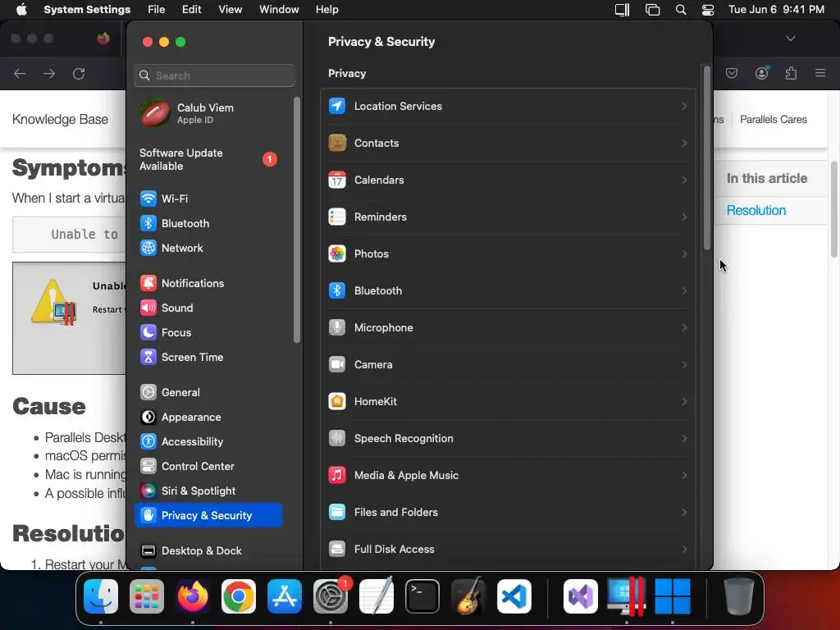Expand Microphone row chevron
The height and width of the screenshot is (630, 840).
click(684, 327)
